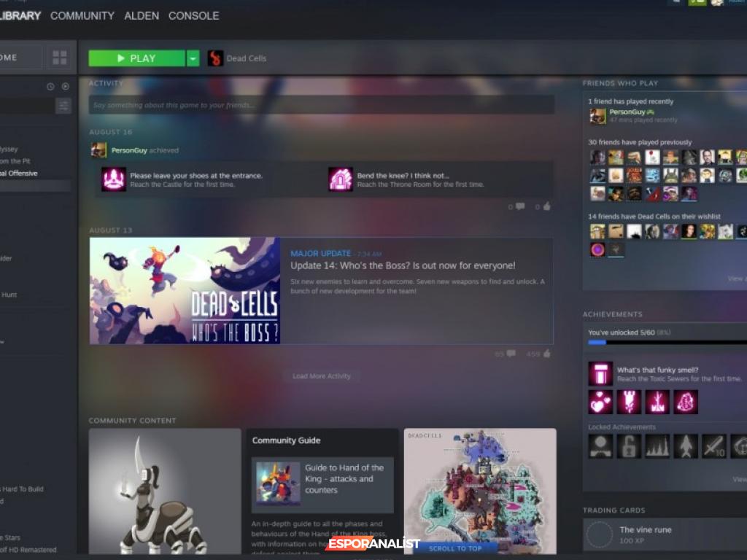This screenshot has width=747, height=560.
Task: Like the Major Update post thumbs-up
Action: (x=546, y=354)
